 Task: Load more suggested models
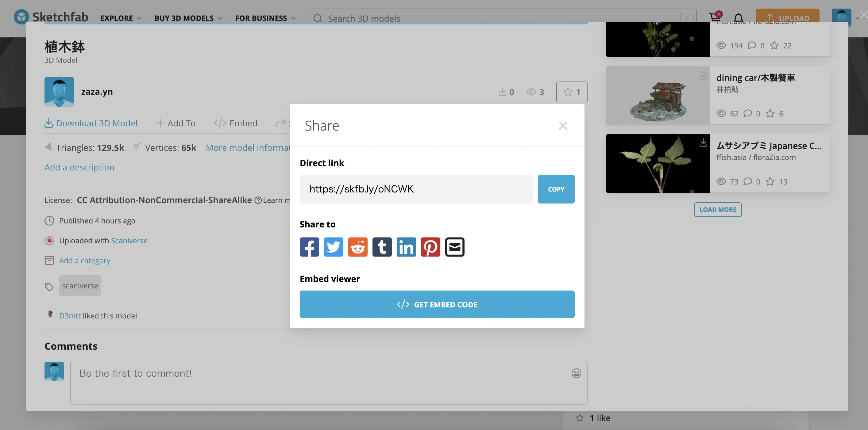point(718,210)
